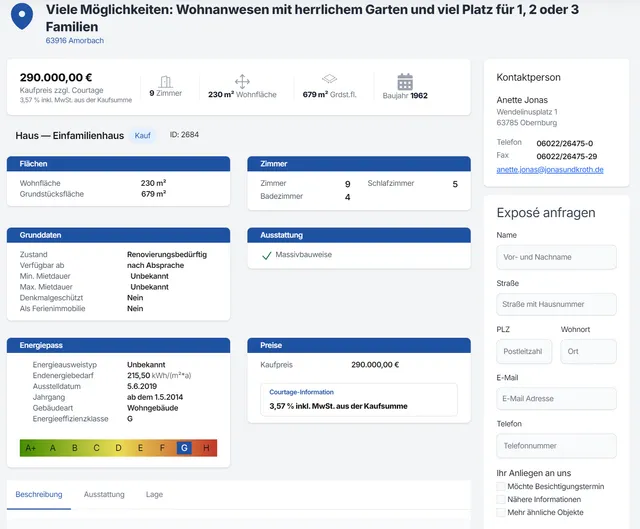The height and width of the screenshot is (529, 640).
Task: Click the blue location pin icon
Action: pos(22,16)
